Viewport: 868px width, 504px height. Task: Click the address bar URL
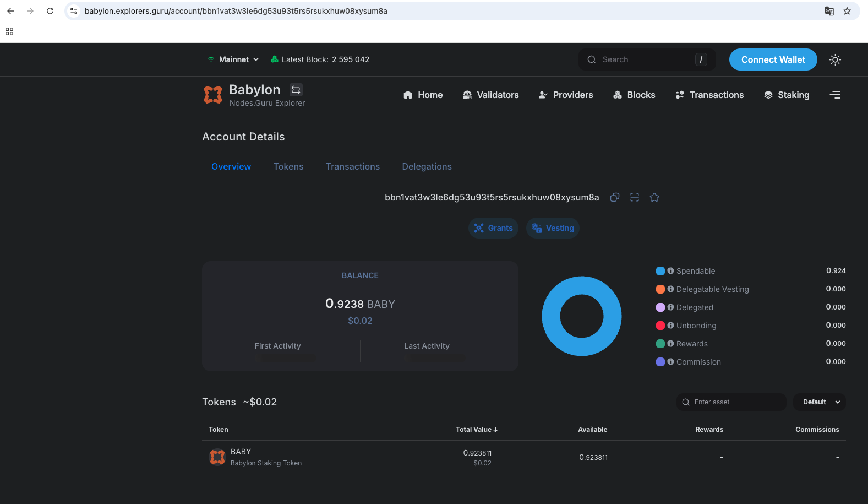[236, 11]
